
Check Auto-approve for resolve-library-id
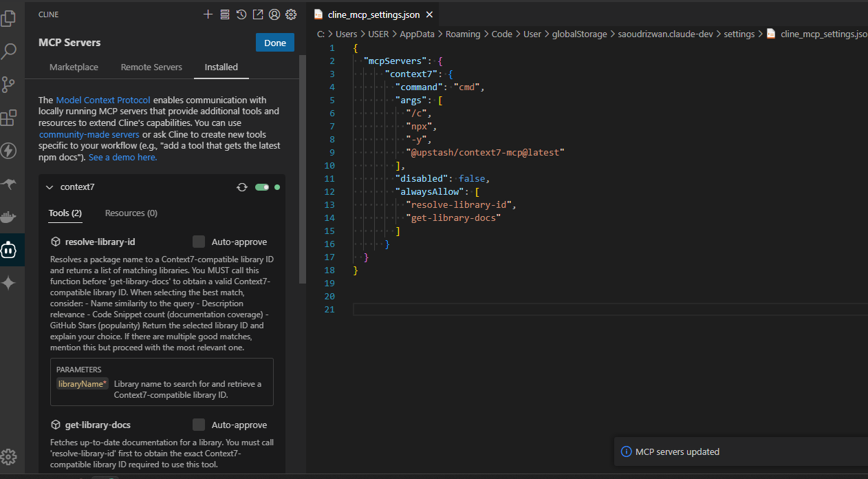point(199,242)
